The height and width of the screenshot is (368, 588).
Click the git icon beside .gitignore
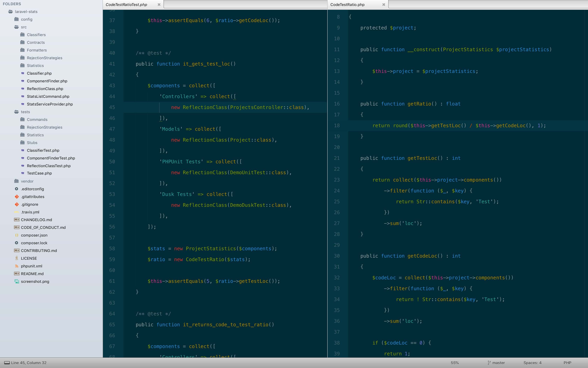16,205
